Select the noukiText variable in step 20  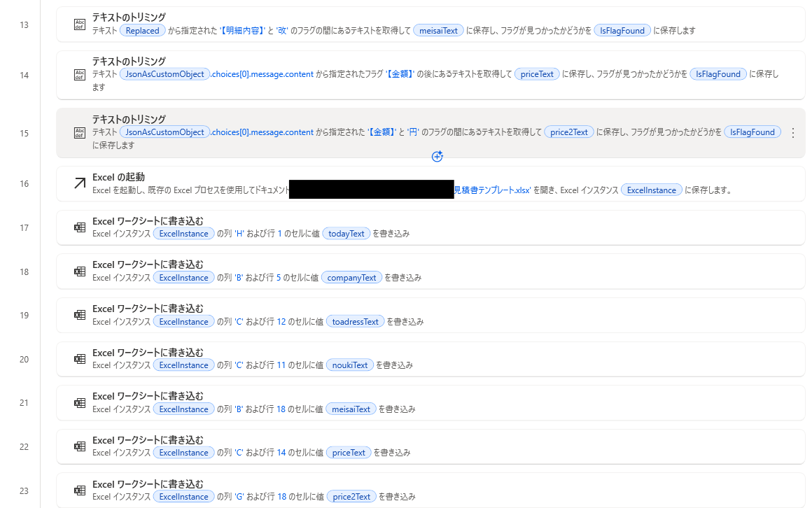coord(349,365)
